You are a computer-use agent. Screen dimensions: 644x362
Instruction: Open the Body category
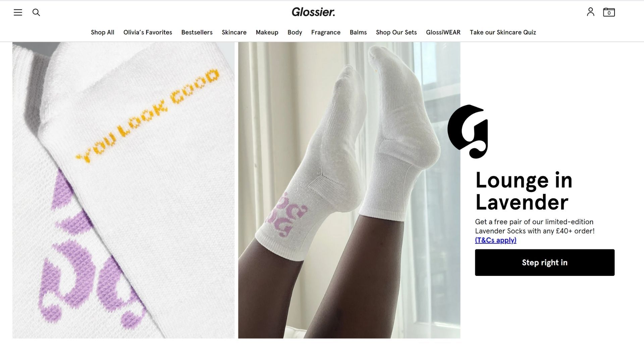coord(295,33)
